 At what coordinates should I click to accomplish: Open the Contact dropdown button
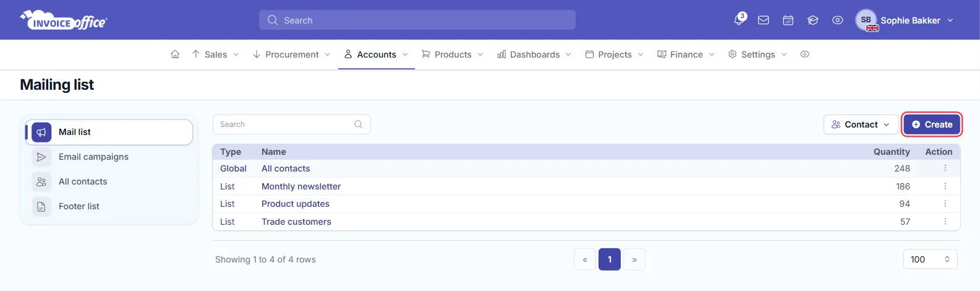pos(861,124)
